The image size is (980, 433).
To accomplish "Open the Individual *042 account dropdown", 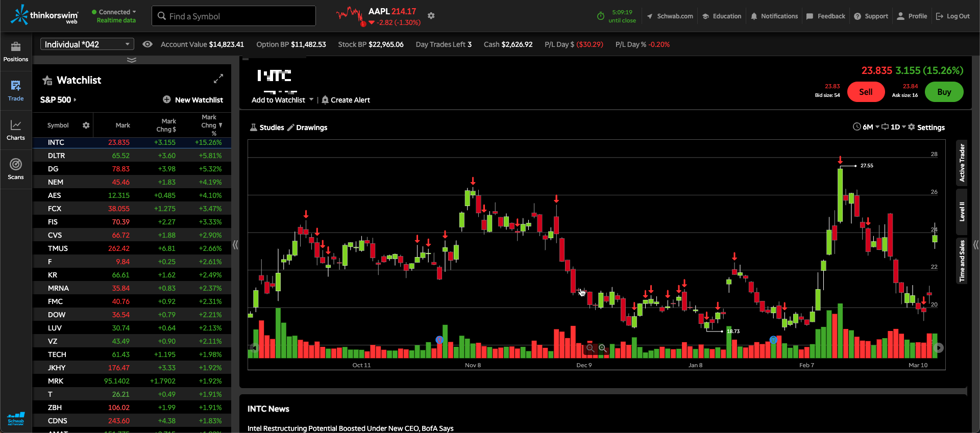I will pos(87,44).
